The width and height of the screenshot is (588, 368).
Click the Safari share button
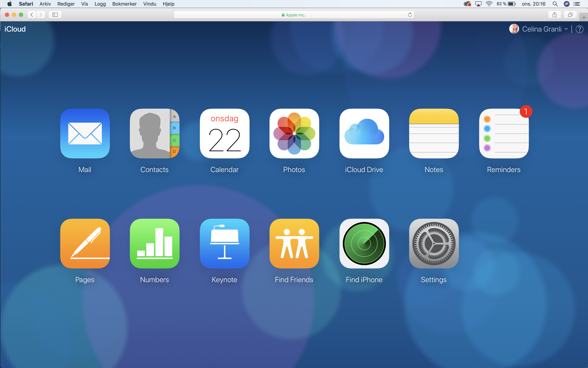coord(554,15)
